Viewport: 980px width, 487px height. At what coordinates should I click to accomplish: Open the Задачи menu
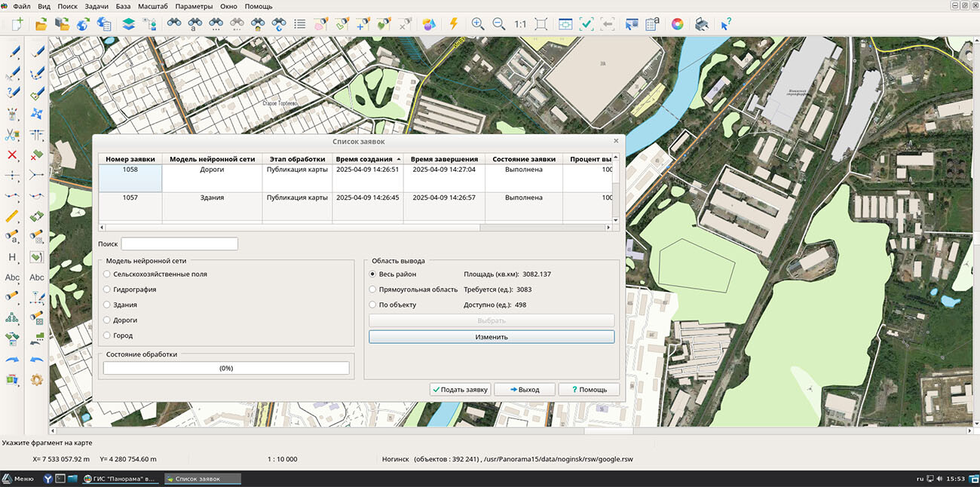click(x=96, y=5)
